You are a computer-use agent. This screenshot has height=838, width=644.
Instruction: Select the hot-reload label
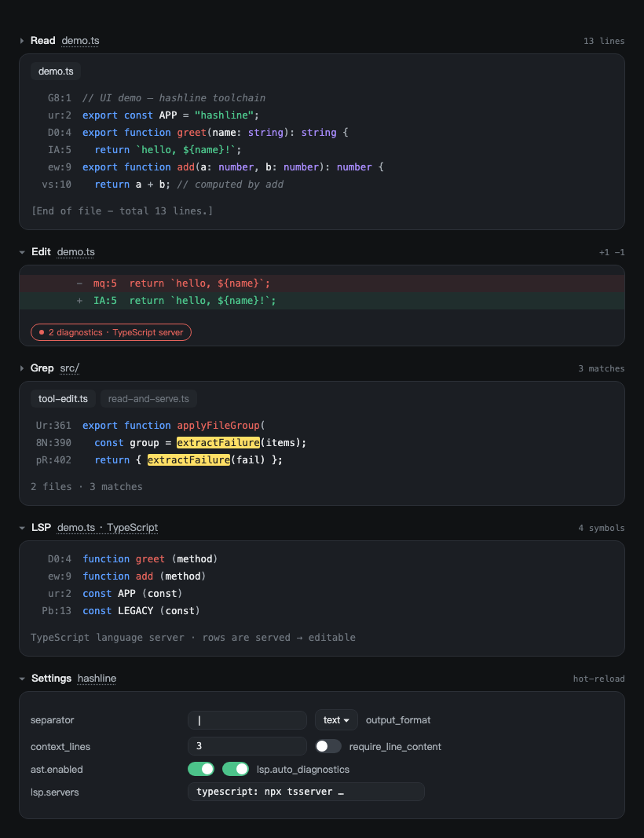click(598, 679)
